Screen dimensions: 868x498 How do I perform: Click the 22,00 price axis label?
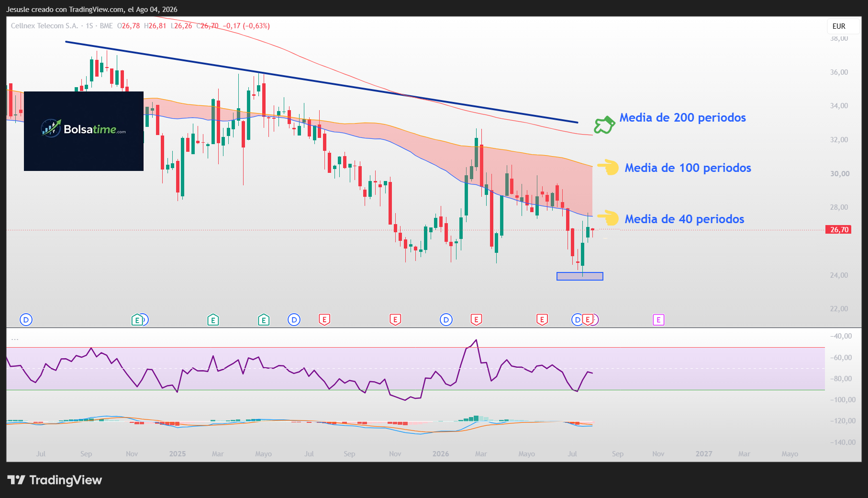839,309
